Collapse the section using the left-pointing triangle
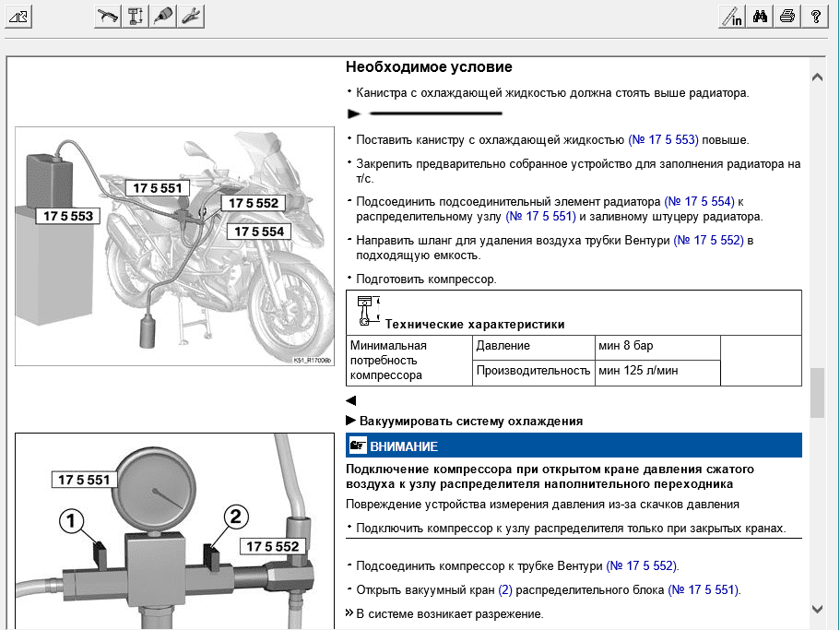The width and height of the screenshot is (840, 630). [350, 401]
